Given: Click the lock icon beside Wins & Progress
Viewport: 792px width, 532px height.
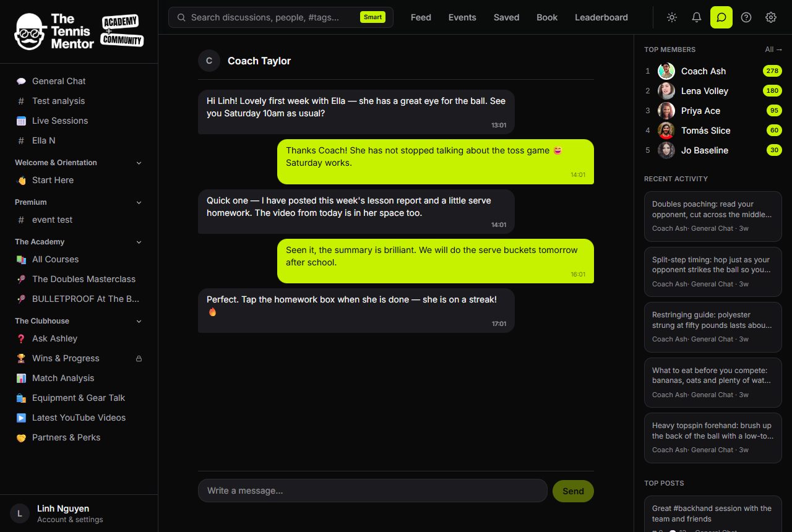Looking at the screenshot, I should tap(139, 358).
